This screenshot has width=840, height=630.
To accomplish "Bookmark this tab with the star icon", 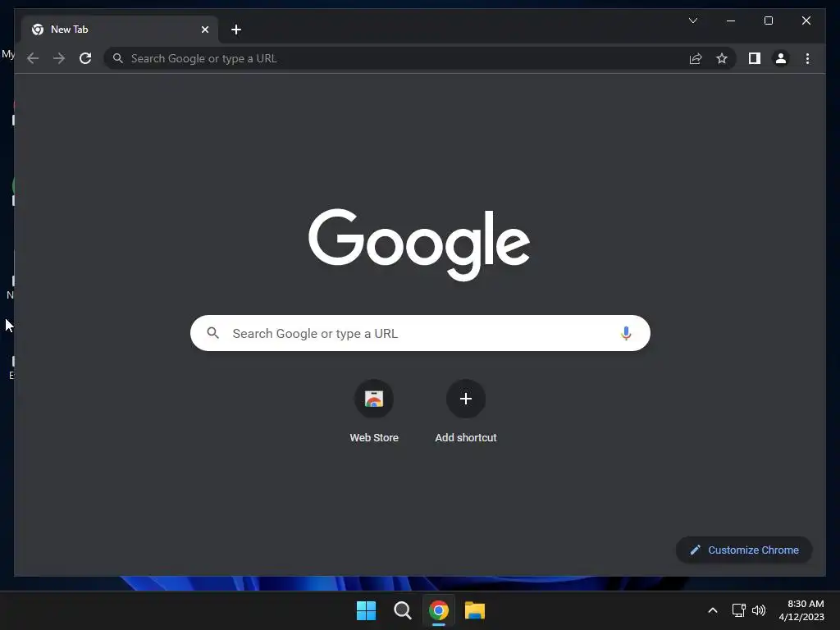I will click(722, 58).
